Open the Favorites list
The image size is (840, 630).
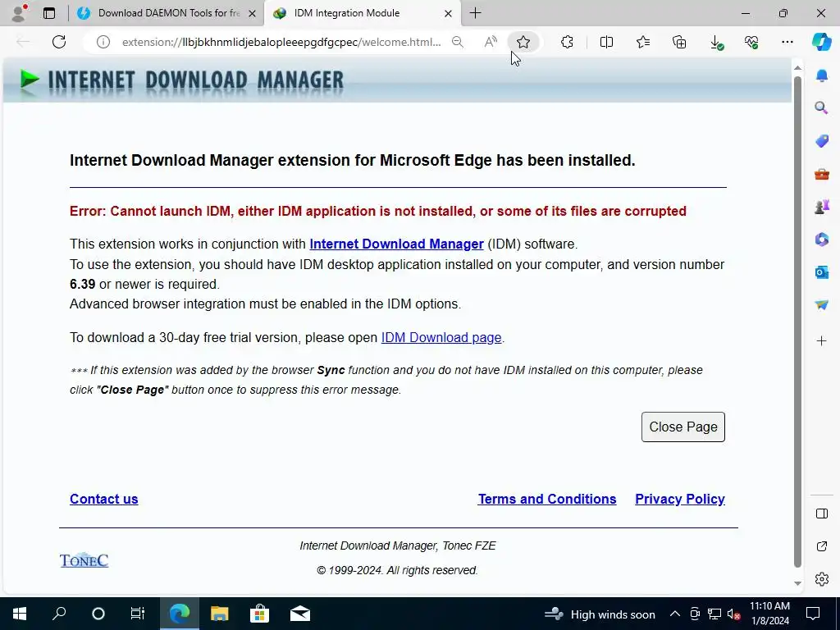[x=643, y=42]
